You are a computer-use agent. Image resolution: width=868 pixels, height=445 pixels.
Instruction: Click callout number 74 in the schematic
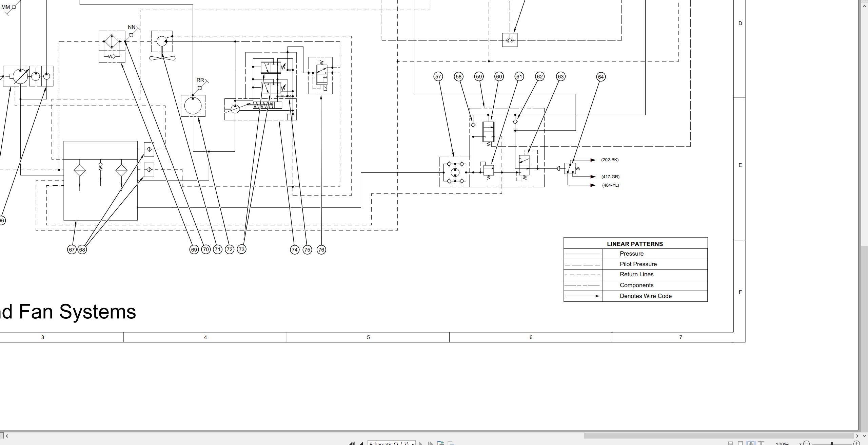tap(295, 250)
